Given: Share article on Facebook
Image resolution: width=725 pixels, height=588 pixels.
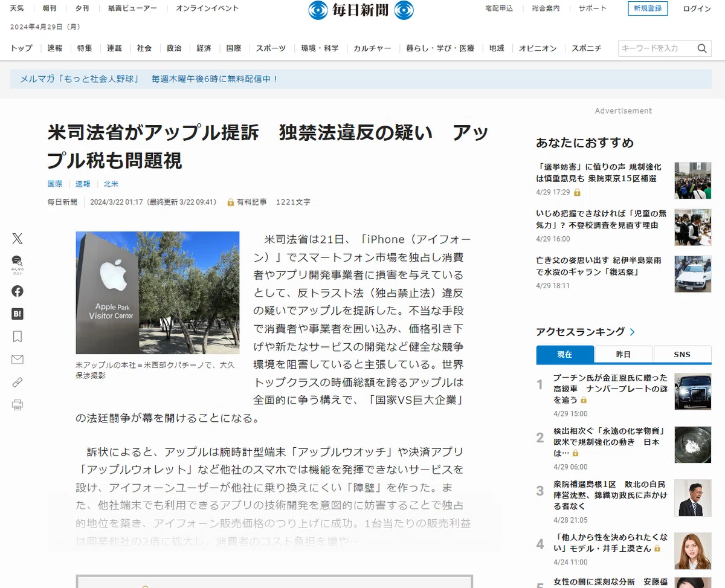Looking at the screenshot, I should coord(17,291).
